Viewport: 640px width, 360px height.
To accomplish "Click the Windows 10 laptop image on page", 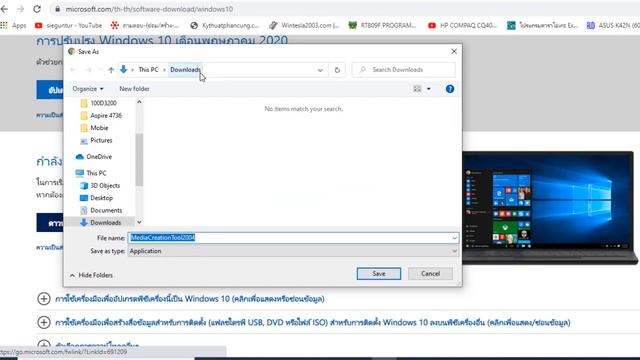I will 550,207.
